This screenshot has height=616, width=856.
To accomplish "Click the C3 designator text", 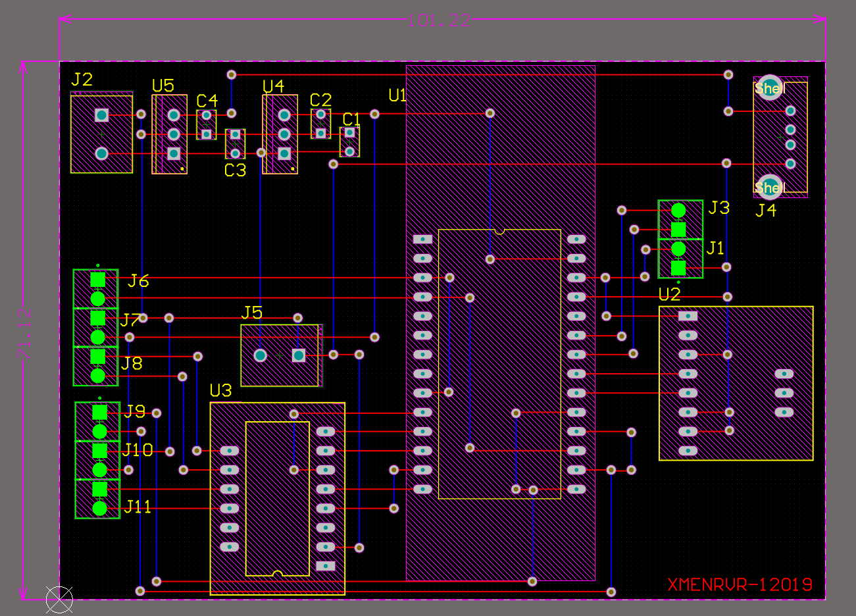I will 235,171.
